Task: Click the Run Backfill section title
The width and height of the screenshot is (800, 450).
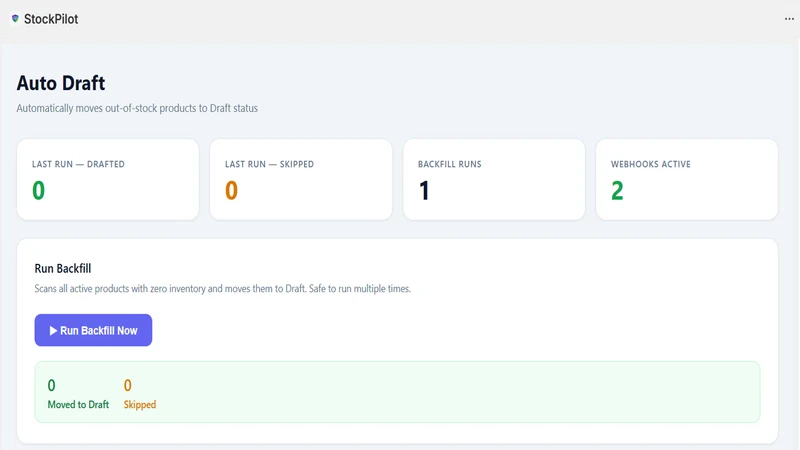Action: pyautogui.click(x=63, y=268)
